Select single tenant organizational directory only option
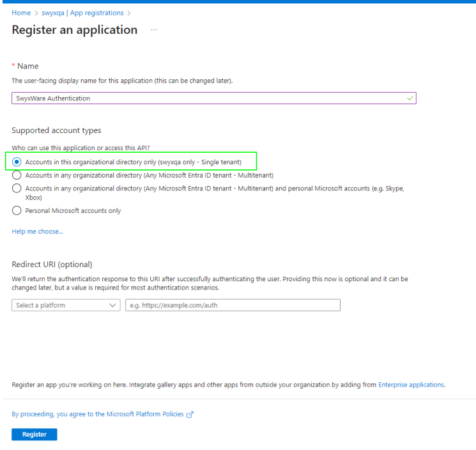This screenshot has width=476, height=450. coord(17,162)
